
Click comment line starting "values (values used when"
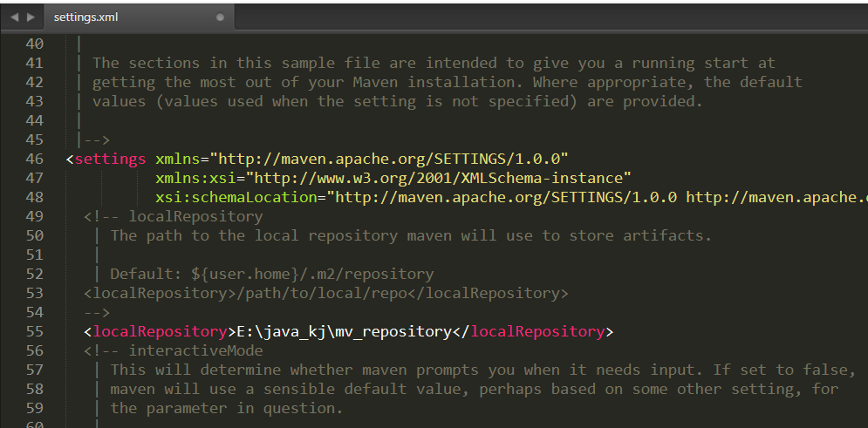click(x=398, y=101)
